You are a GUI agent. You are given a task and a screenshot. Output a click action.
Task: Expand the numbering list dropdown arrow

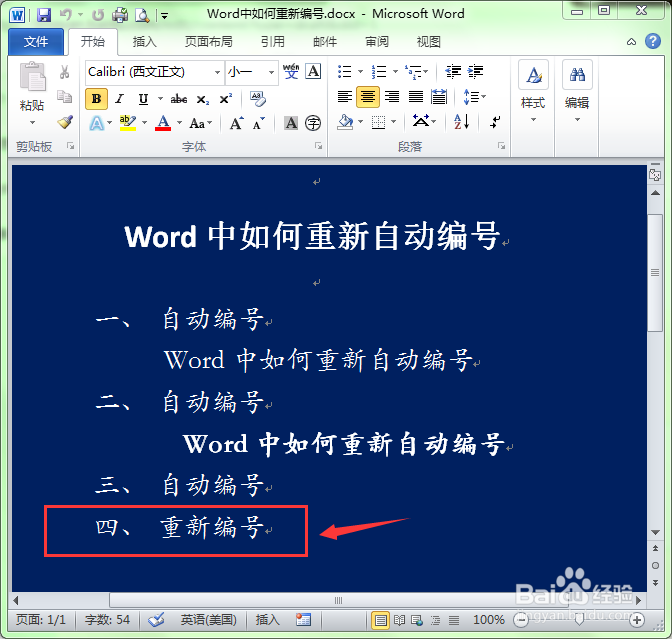tap(396, 71)
